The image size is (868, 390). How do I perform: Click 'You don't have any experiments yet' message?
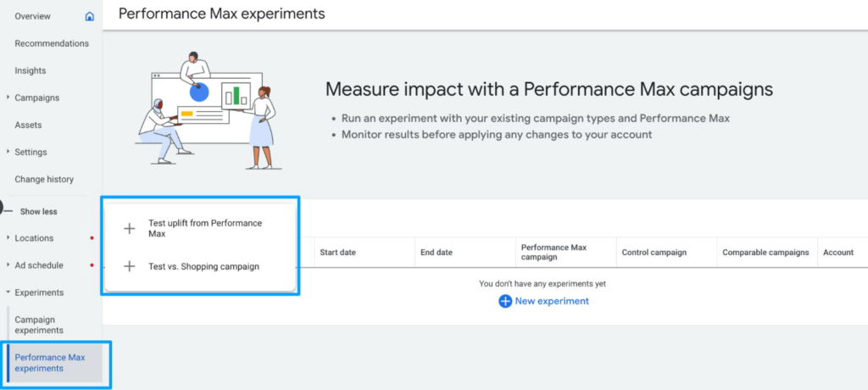tap(542, 284)
